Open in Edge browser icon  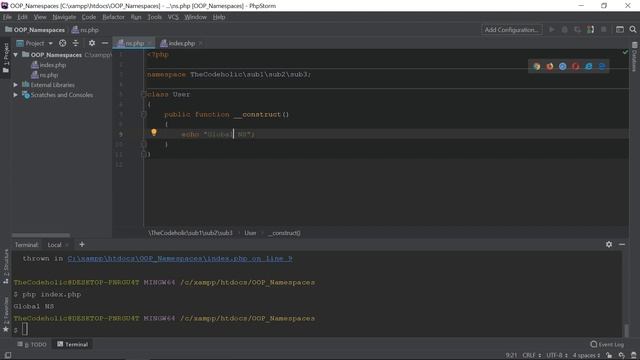tap(602, 67)
